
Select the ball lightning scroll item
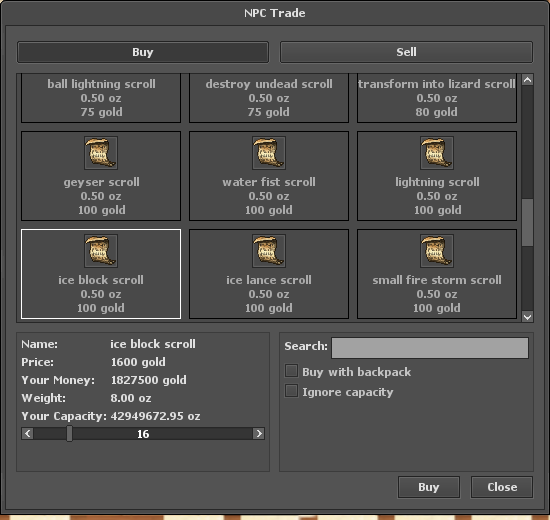pos(101,98)
